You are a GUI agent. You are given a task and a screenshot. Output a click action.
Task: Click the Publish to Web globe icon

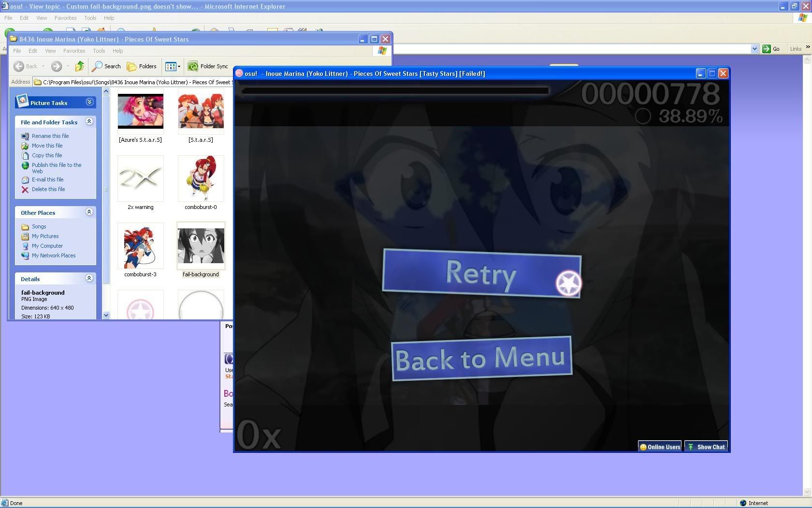click(x=25, y=165)
